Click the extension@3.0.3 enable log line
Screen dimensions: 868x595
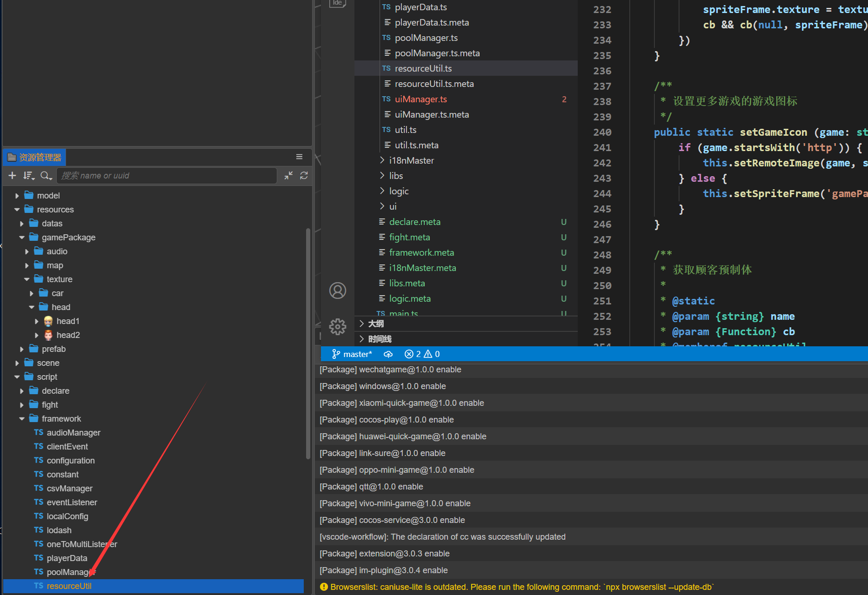point(384,554)
